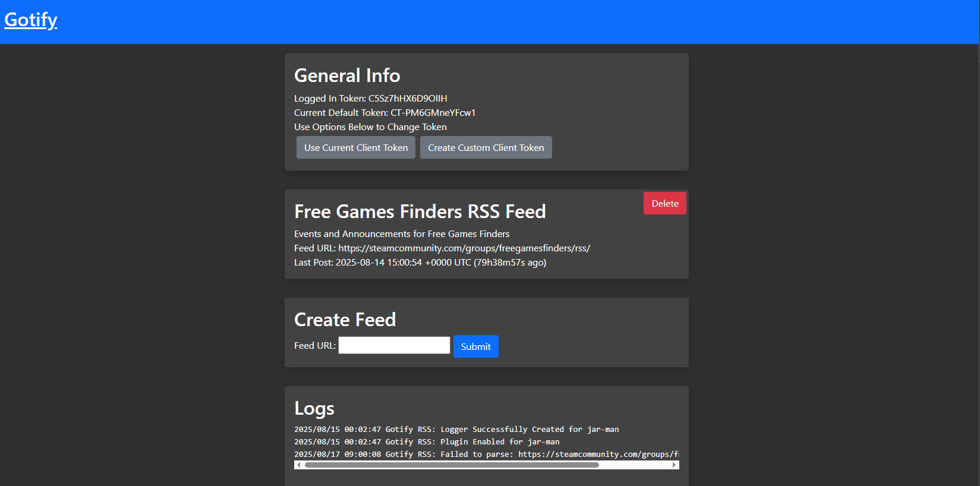Select the Logged In Token text

371,99
